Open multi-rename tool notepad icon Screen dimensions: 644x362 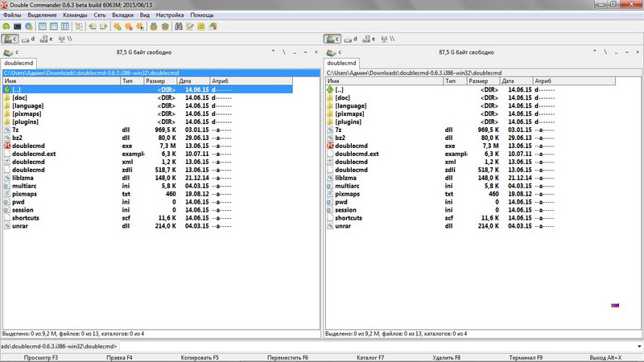(190, 27)
